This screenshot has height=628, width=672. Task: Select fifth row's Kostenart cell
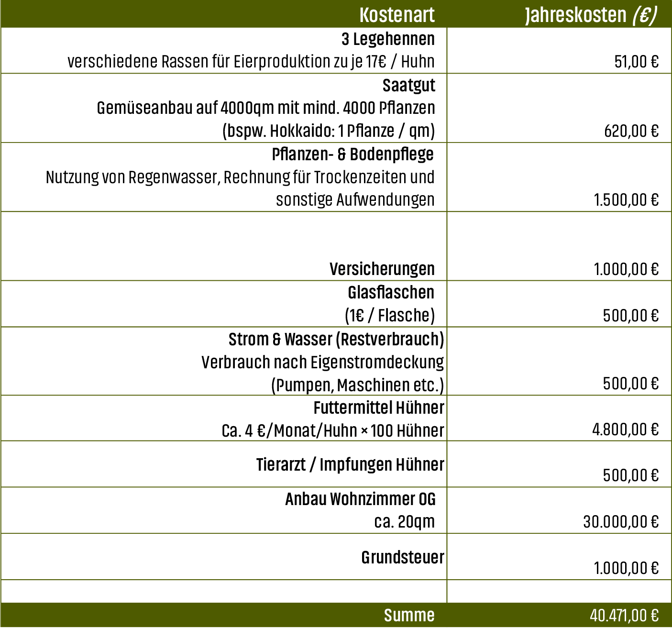[x=224, y=304]
